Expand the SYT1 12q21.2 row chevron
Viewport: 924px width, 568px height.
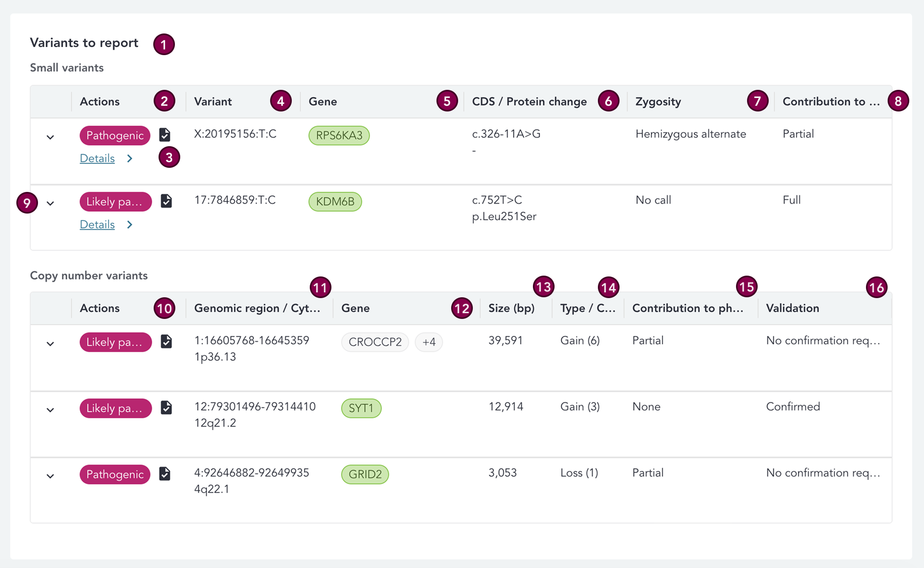(50, 410)
